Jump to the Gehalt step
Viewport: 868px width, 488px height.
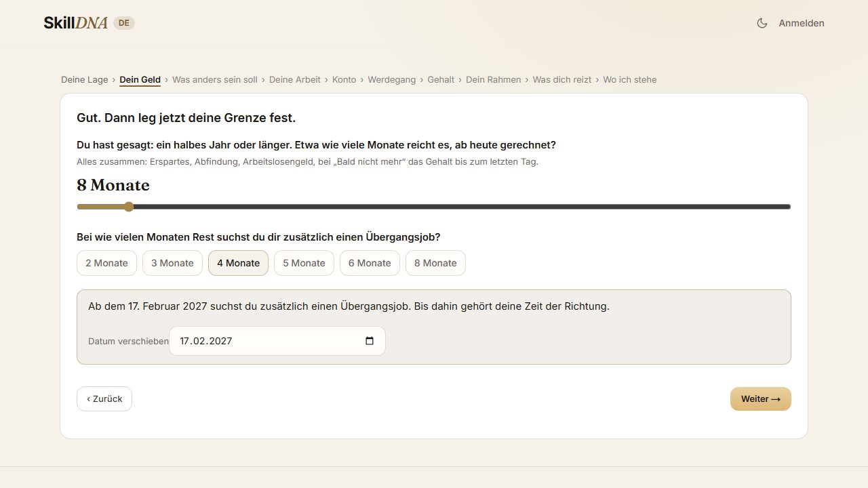pos(441,80)
